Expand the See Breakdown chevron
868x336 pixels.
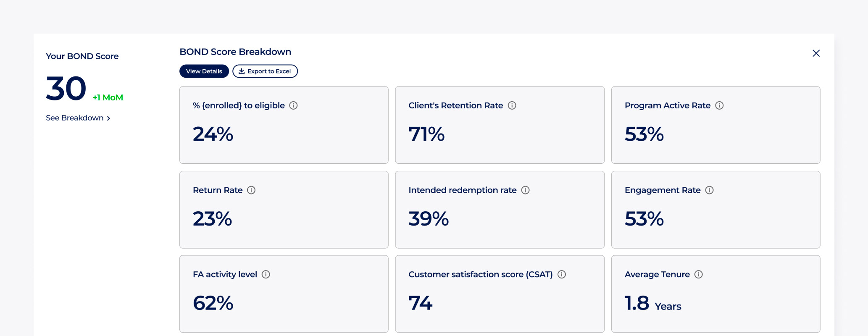point(108,118)
